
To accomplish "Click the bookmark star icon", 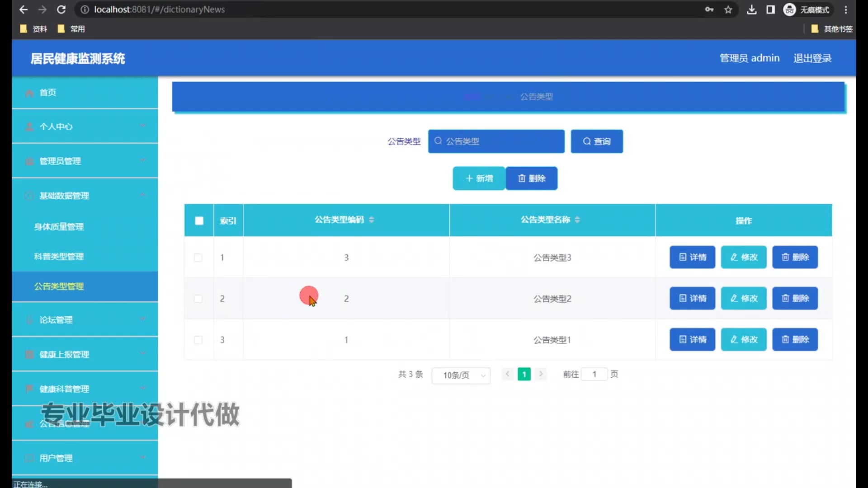I will tap(728, 9).
